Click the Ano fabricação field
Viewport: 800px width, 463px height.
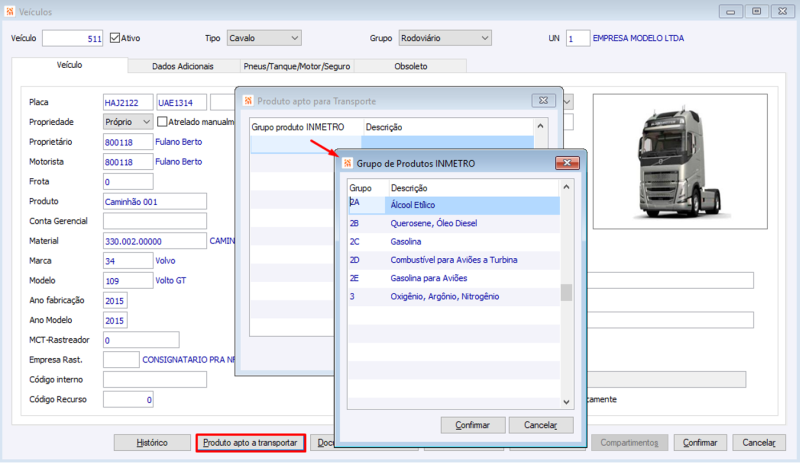coord(115,300)
